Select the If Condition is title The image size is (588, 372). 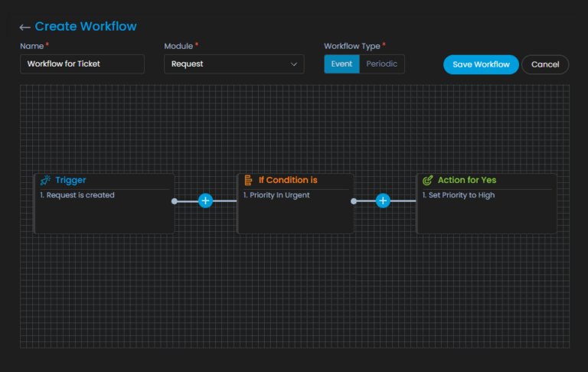288,181
